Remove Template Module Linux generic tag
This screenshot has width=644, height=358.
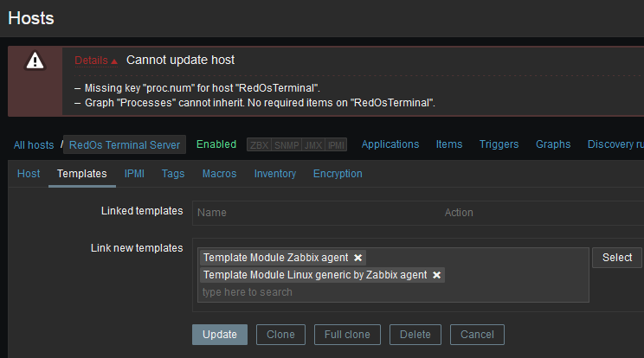click(437, 275)
